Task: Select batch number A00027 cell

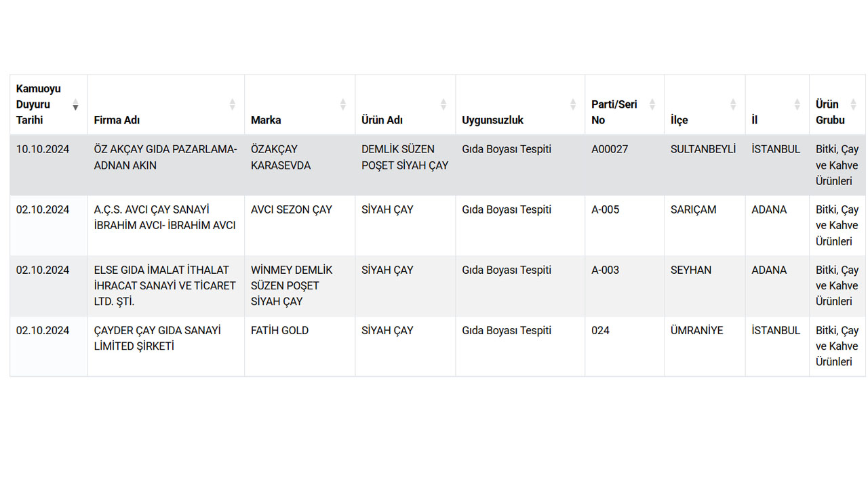Action: (625, 165)
